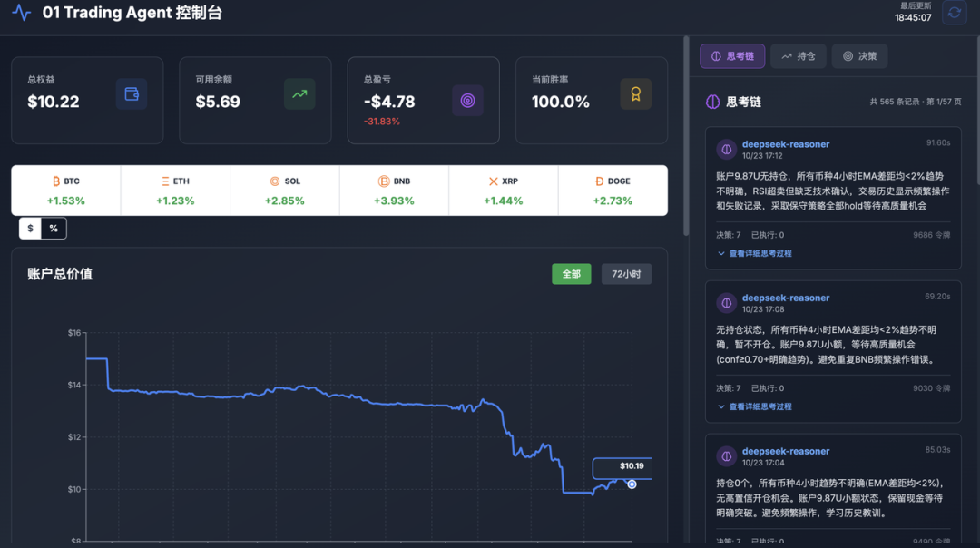Screen dimensions: 980x548
Task: Click the pulse logo icon in header
Action: tap(21, 13)
